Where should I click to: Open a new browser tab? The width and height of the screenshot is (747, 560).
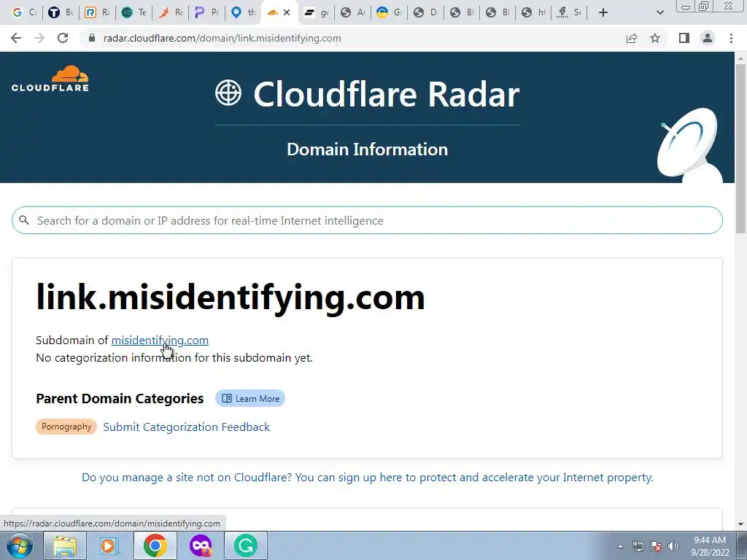[x=603, y=12]
